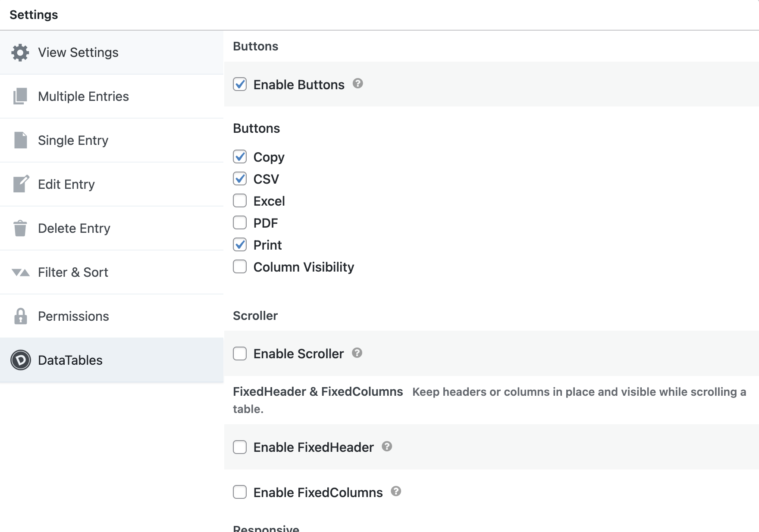The width and height of the screenshot is (759, 532).
Task: Switch to the Edit Entry tab
Action: click(x=66, y=185)
